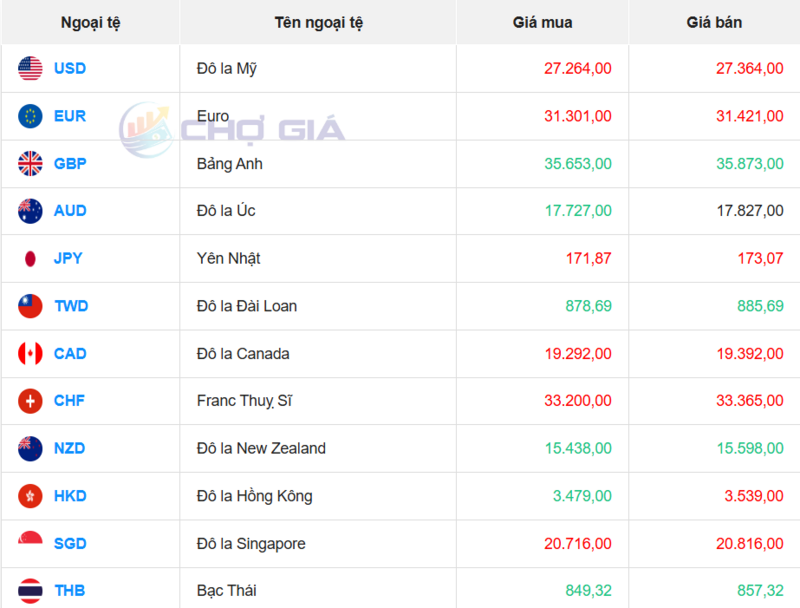Click the Canadian flag icon
Screen dimensions: 800x608
click(30, 354)
